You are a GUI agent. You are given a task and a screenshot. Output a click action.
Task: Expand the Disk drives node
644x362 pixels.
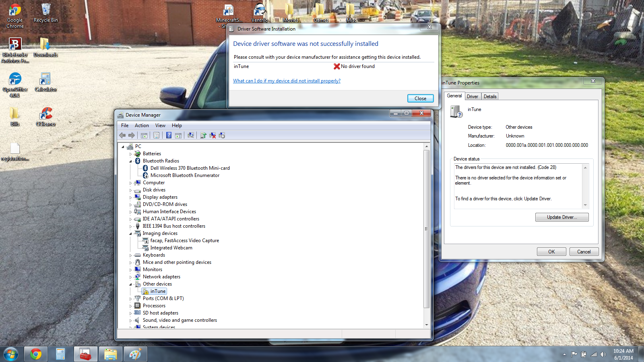130,190
